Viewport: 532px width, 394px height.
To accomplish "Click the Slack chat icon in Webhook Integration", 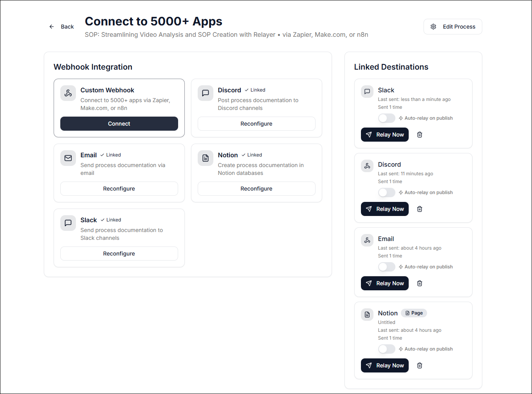I will point(68,223).
